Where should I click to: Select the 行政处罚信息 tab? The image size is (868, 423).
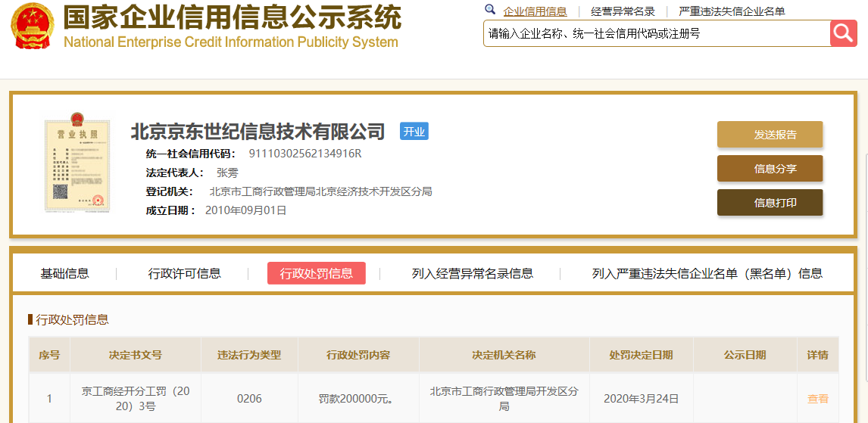[x=317, y=273]
